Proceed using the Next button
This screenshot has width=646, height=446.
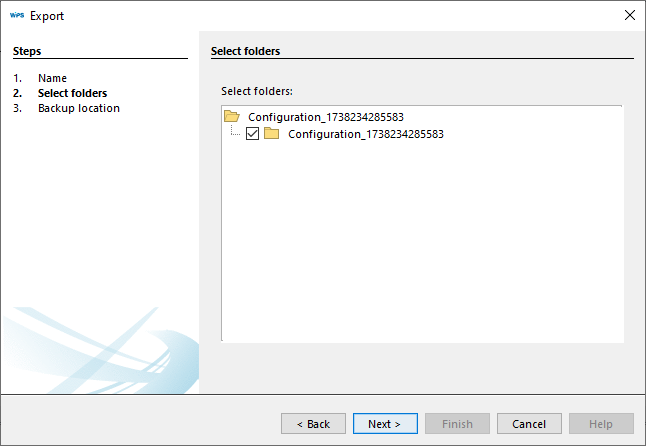pyautogui.click(x=385, y=424)
